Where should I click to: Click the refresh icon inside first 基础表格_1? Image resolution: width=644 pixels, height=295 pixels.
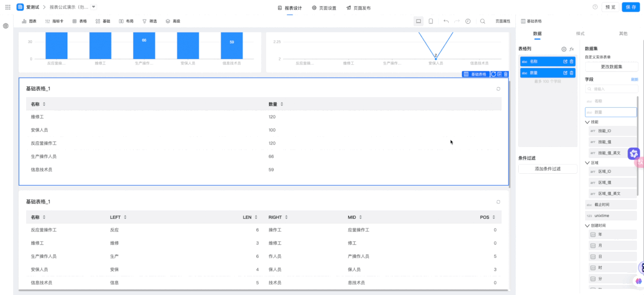coord(498,89)
